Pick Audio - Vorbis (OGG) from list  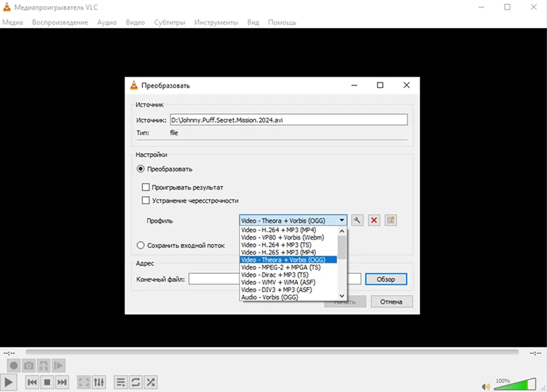tap(269, 297)
